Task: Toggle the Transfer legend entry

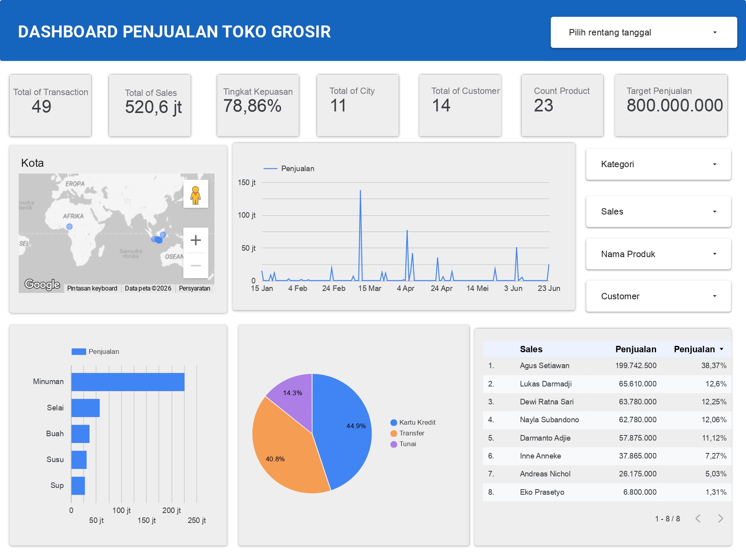Action: click(x=411, y=433)
